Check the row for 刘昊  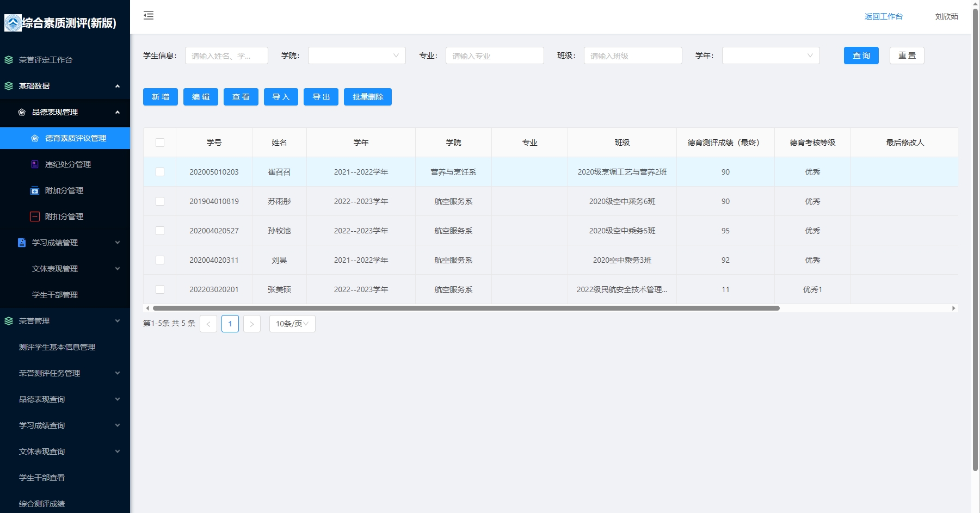[x=160, y=260]
